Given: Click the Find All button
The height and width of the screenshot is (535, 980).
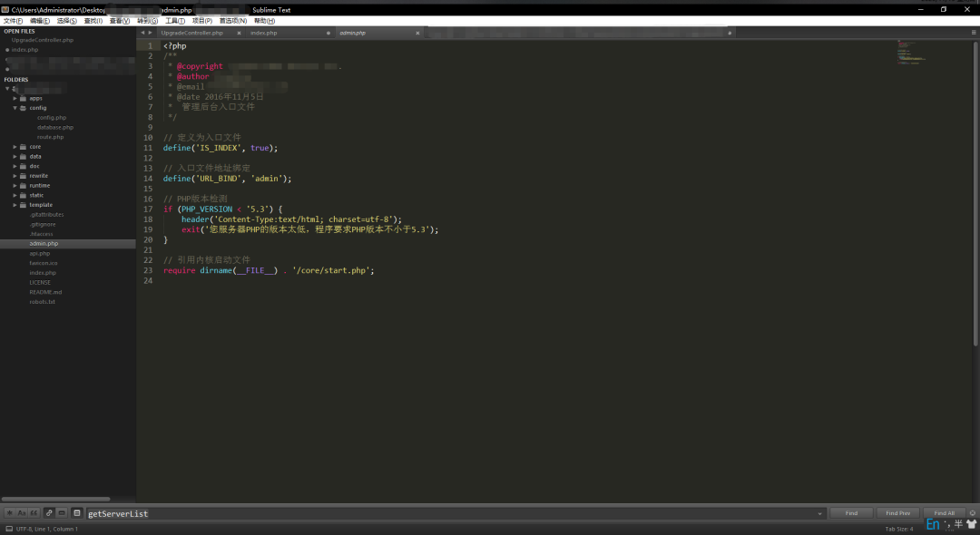Looking at the screenshot, I should point(944,513).
